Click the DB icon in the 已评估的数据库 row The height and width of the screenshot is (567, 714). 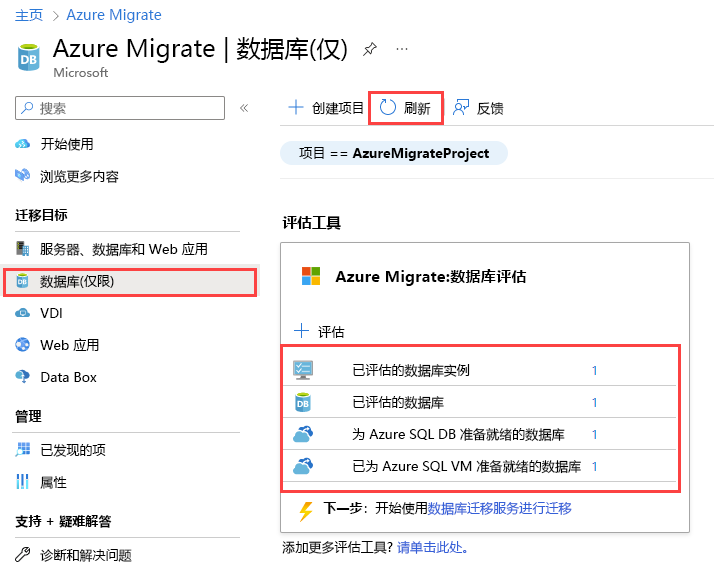303,402
